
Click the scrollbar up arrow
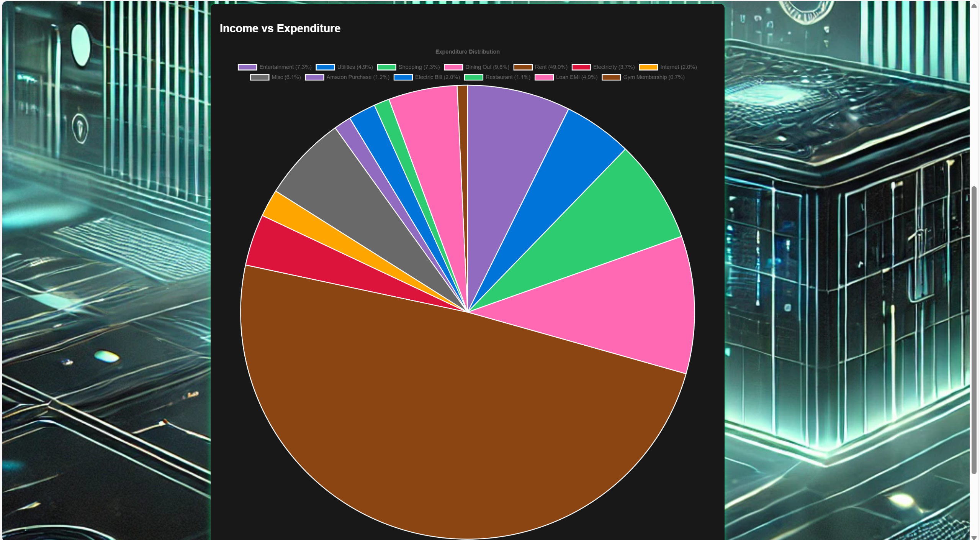(x=974, y=5)
